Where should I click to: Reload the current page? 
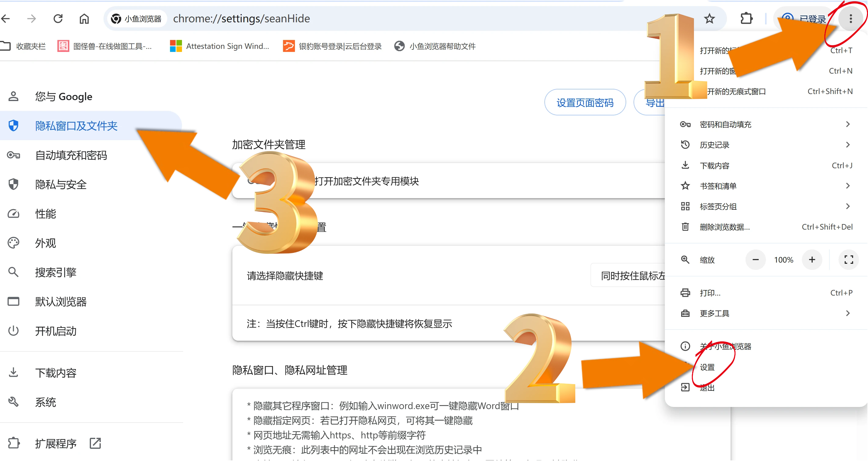(58, 19)
